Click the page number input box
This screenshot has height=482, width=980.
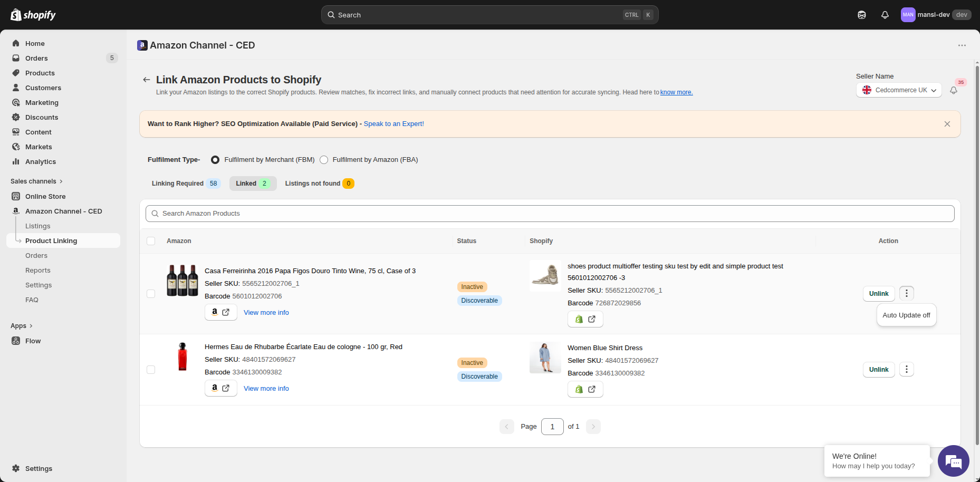pos(552,427)
